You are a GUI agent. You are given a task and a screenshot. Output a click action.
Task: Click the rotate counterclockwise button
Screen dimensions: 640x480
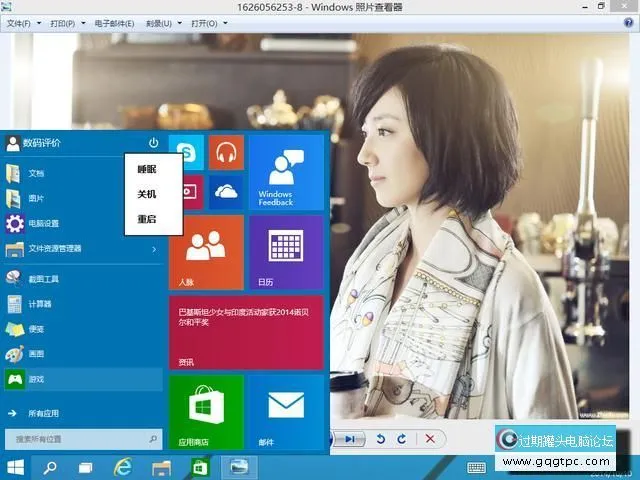tap(381, 439)
